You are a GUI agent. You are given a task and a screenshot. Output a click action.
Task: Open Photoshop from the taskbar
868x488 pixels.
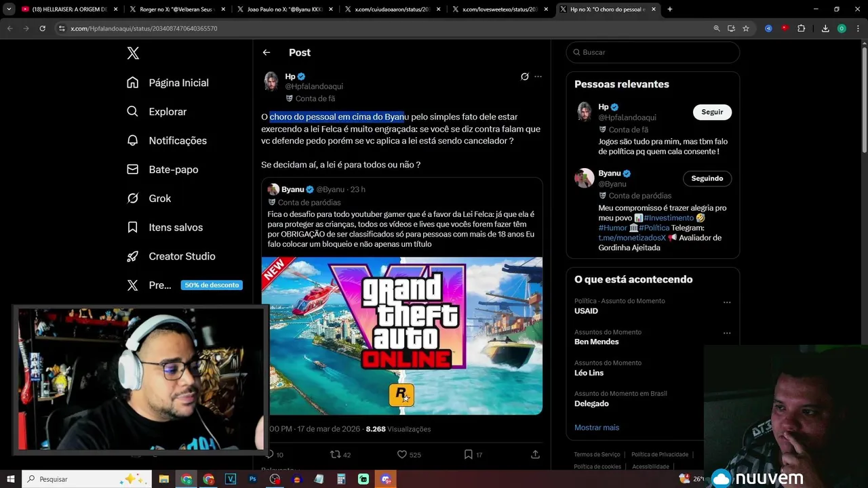point(253,479)
